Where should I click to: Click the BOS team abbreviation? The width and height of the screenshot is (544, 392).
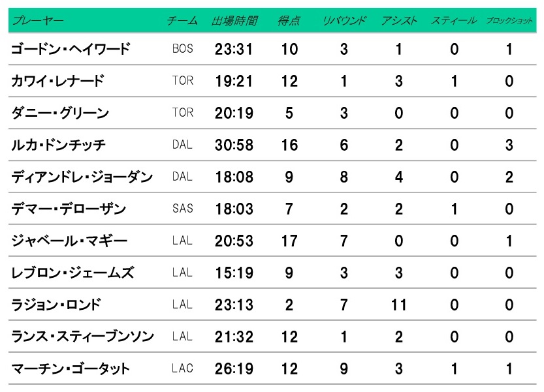click(182, 49)
